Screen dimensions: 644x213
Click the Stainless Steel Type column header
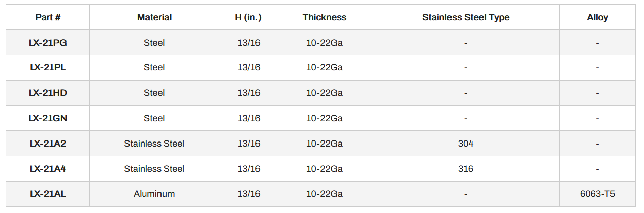(466, 17)
